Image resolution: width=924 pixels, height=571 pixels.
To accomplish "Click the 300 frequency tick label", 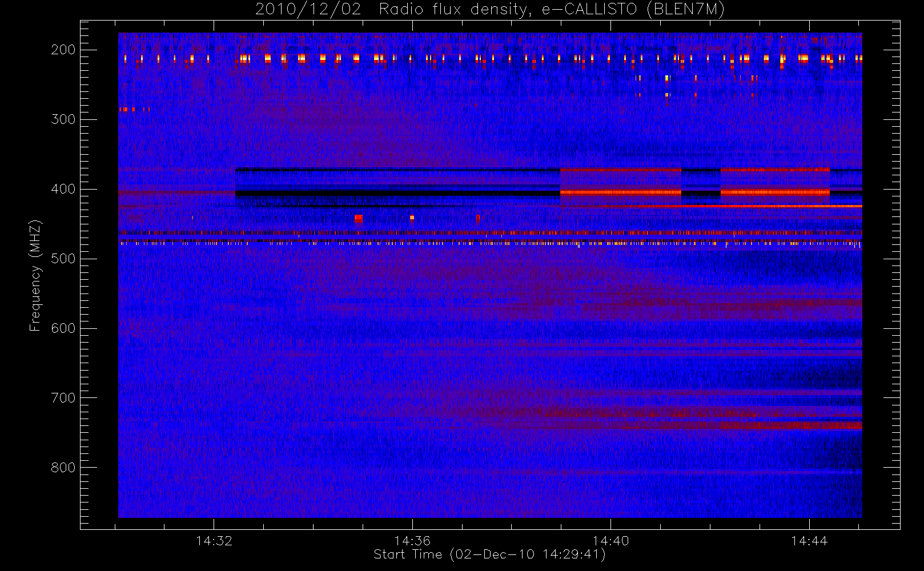I will tap(63, 119).
